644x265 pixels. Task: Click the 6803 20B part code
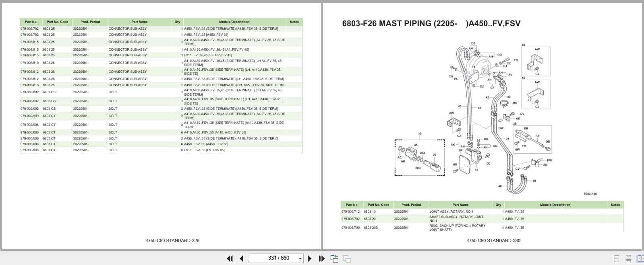tap(371, 228)
